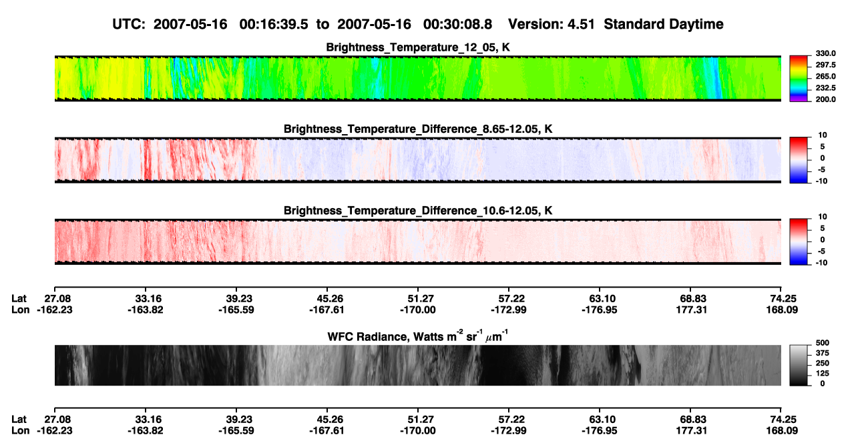
Task: Click latitude 45.26 on axis below 10.6-12.05 panel
Action: point(330,298)
